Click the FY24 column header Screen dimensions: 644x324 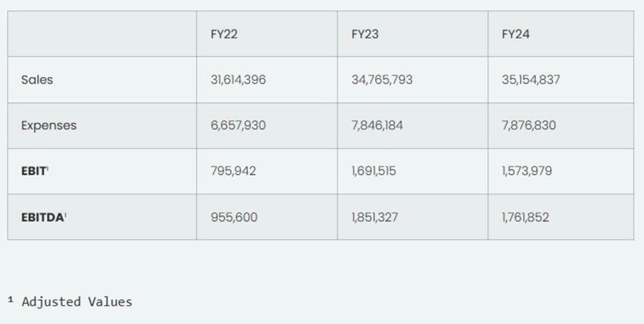[516, 34]
